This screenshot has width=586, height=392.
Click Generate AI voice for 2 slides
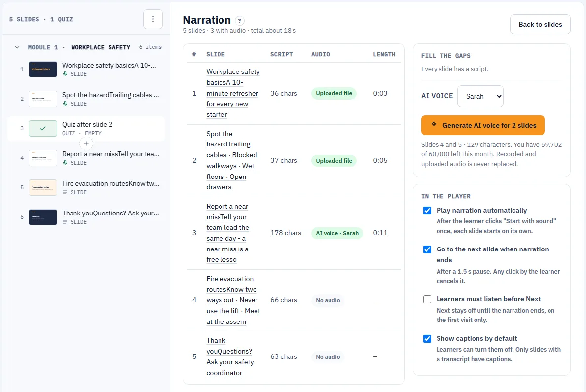[x=482, y=125]
